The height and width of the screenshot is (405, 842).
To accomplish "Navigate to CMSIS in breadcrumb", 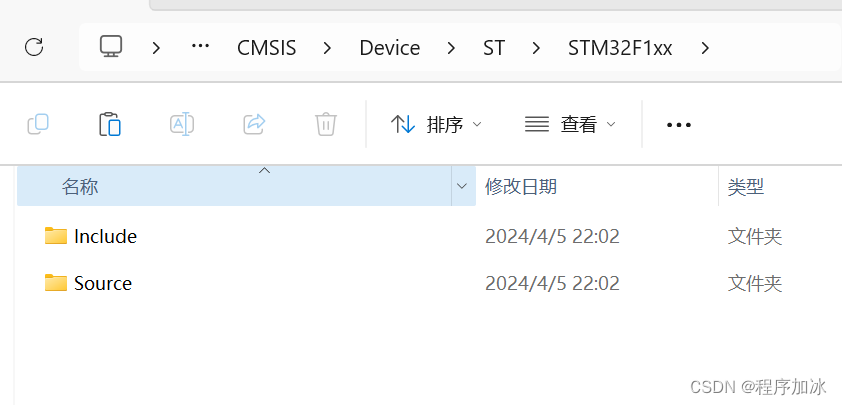I will pyautogui.click(x=266, y=48).
